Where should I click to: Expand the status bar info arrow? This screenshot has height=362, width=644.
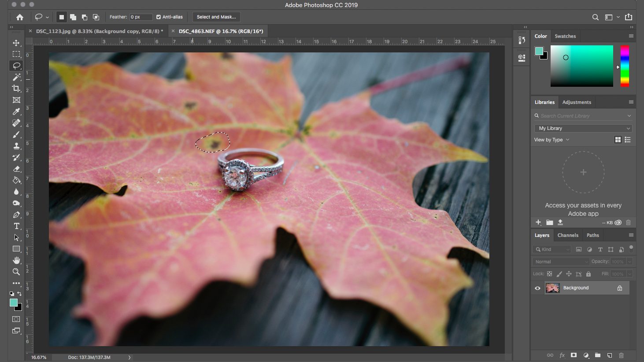[x=129, y=357]
